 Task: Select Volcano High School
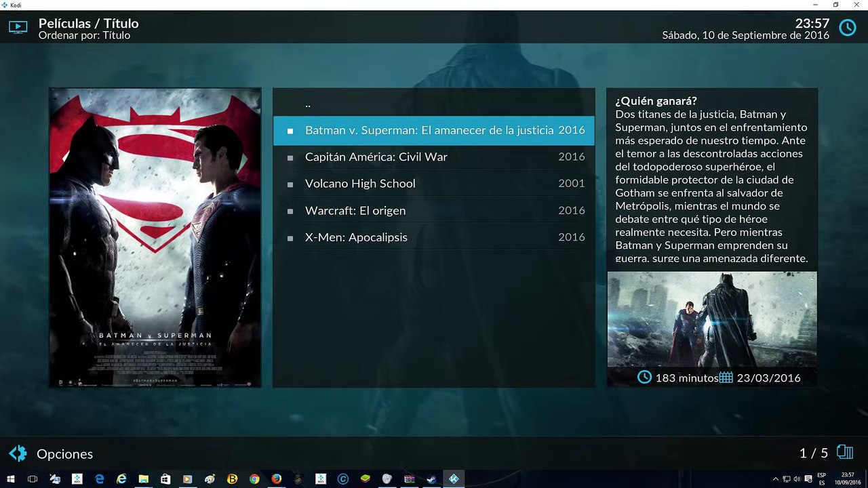(434, 184)
